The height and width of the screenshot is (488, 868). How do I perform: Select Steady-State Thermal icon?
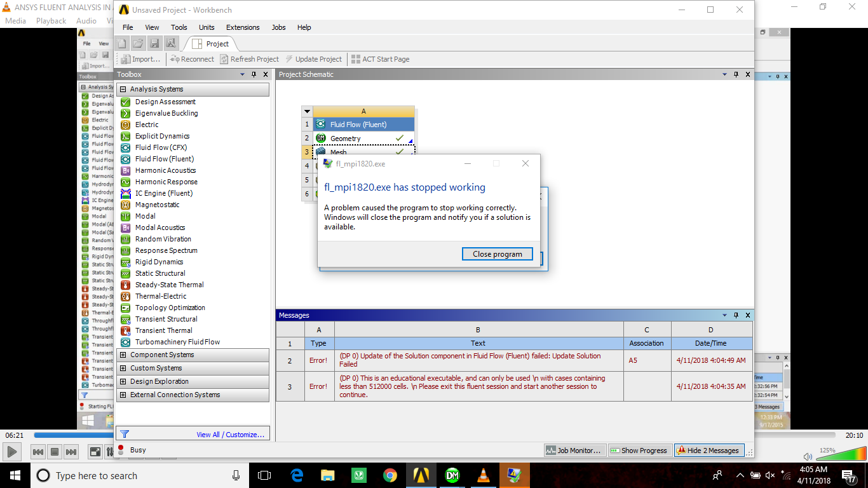click(125, 285)
